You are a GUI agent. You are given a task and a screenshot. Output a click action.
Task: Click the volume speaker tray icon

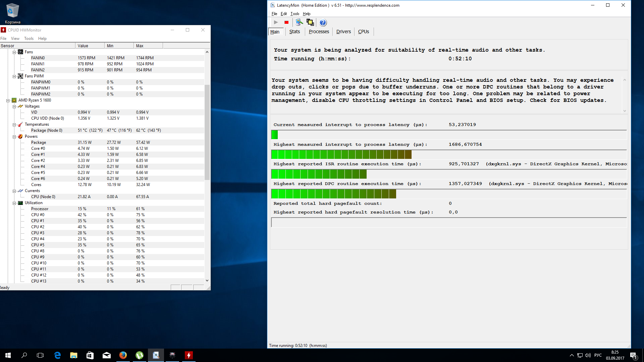[x=588, y=355]
